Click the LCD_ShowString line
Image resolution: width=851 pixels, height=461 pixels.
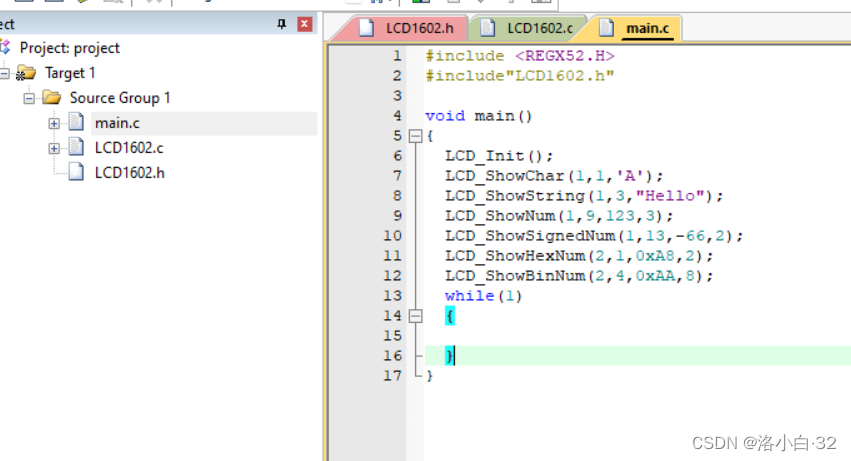point(584,195)
